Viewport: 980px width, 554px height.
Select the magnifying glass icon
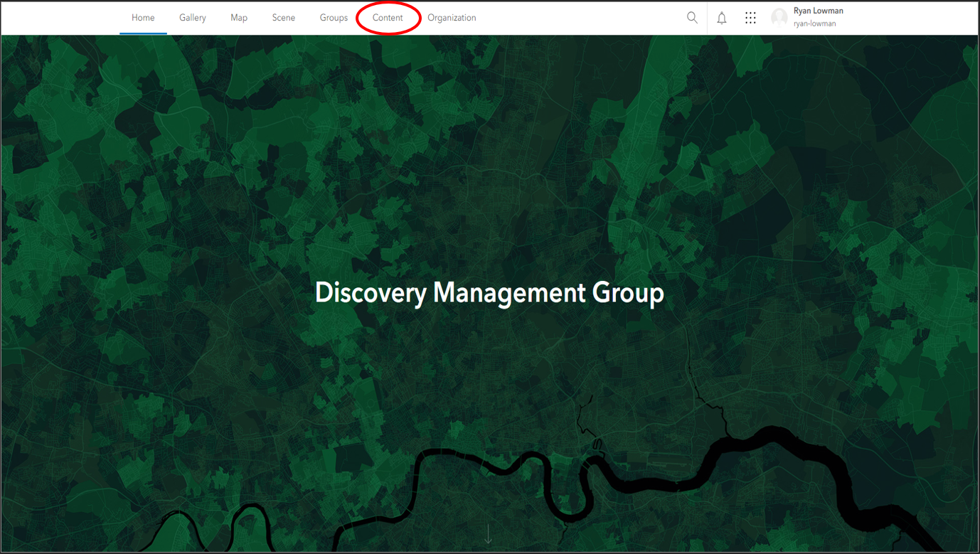[691, 17]
